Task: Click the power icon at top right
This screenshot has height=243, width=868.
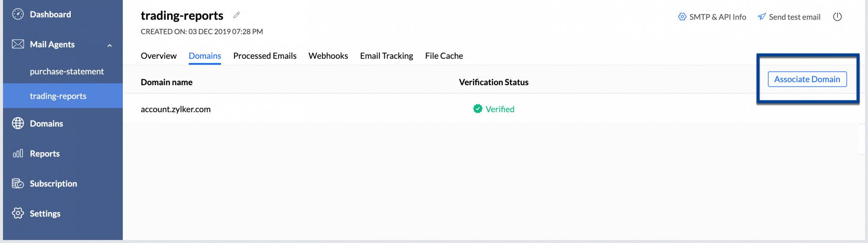Action: point(837,17)
